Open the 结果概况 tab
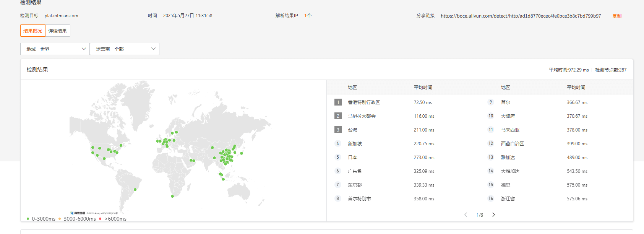Screen dimensions: 644x234 click(x=33, y=31)
